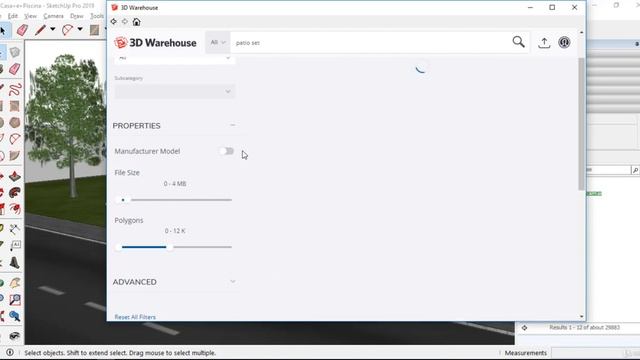Viewport: 640px width, 360px height.
Task: Click the upload model icon
Action: tap(544, 42)
